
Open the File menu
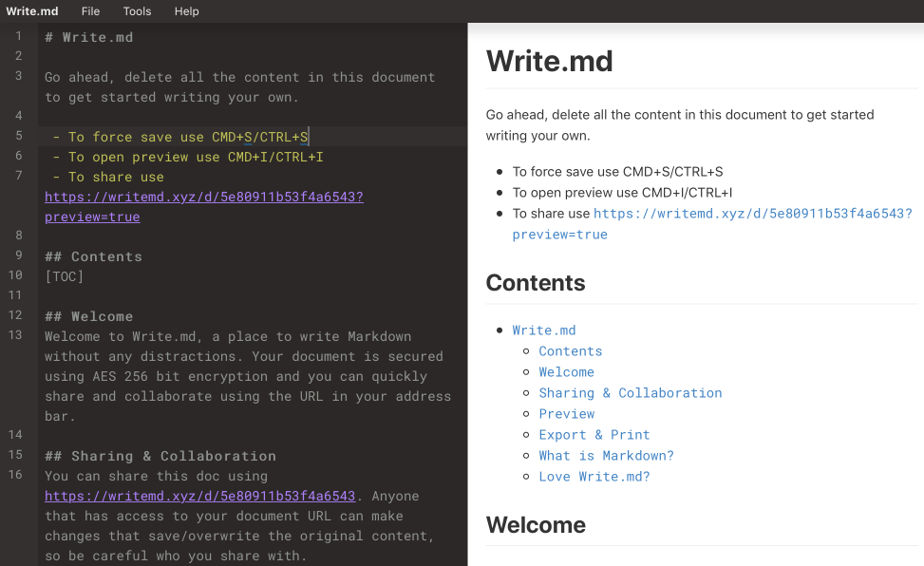(x=90, y=11)
